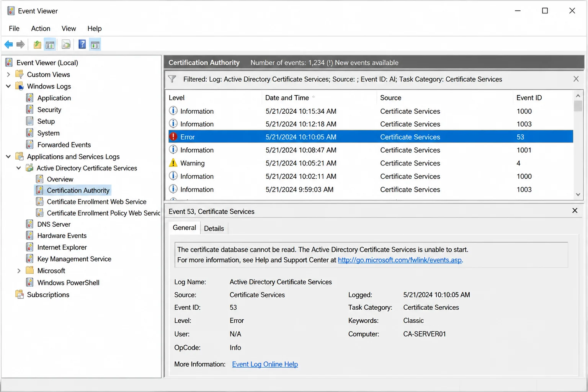This screenshot has width=588, height=392.
Task: Expand the Microsoft folder node
Action: [19, 271]
